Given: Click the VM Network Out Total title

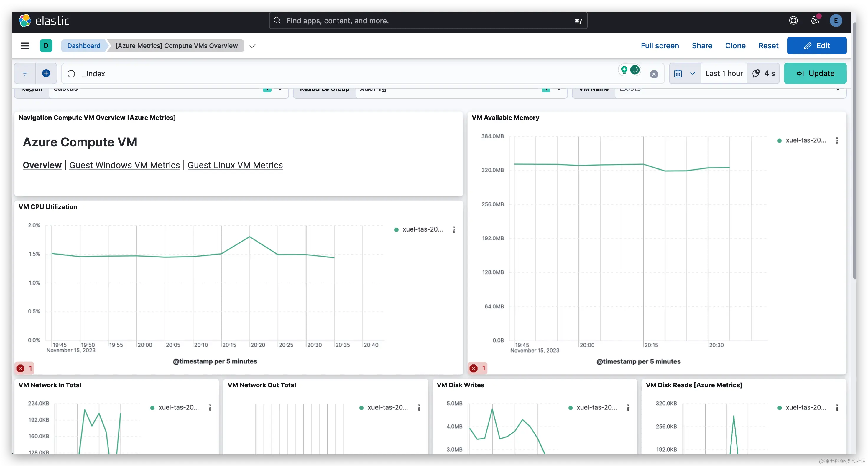Looking at the screenshot, I should click(x=262, y=385).
